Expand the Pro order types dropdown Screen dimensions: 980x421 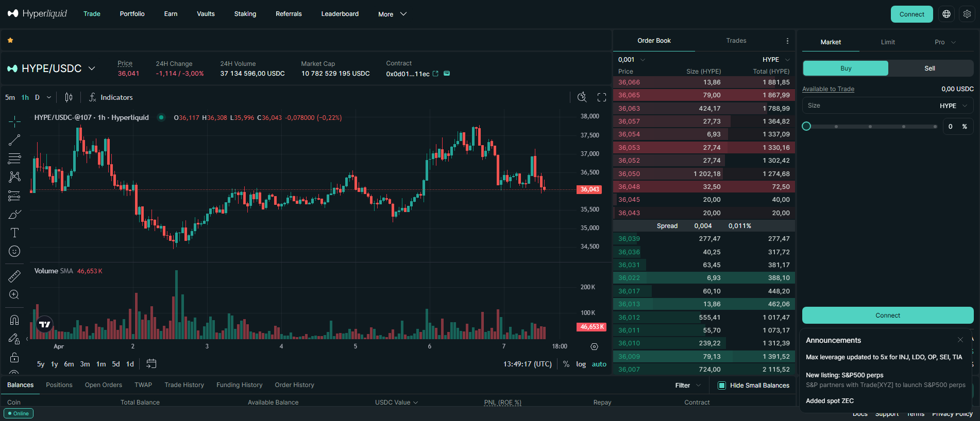coord(945,42)
